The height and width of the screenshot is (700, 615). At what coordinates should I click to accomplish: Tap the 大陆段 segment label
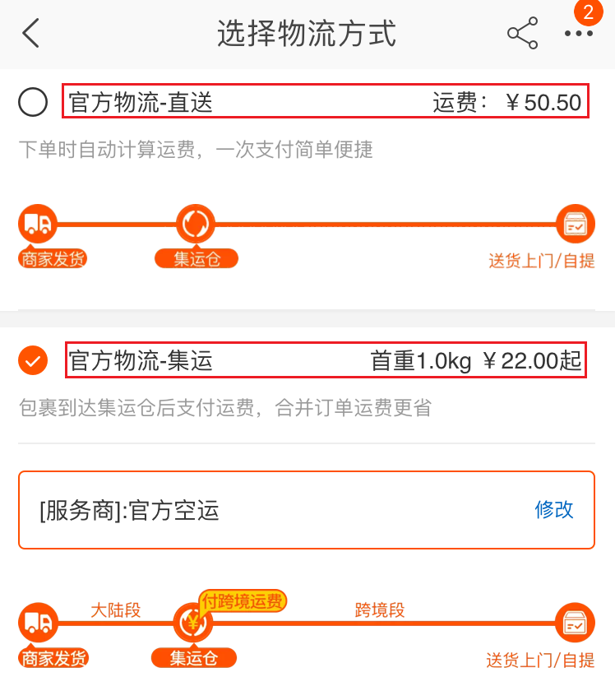(116, 610)
